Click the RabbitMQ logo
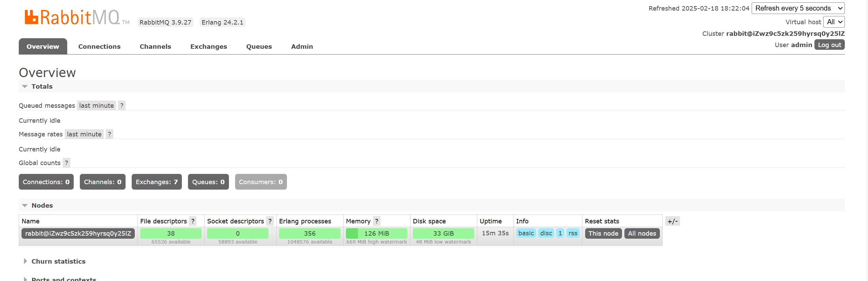 click(x=77, y=17)
